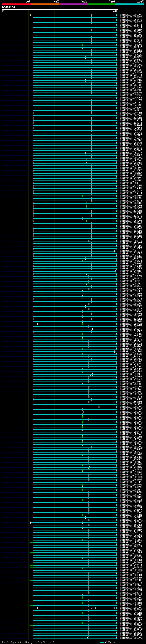Screen dimensions: 146x644
Task: Open hit UniRef100_C5X6A7
Action: coord(131,30)
